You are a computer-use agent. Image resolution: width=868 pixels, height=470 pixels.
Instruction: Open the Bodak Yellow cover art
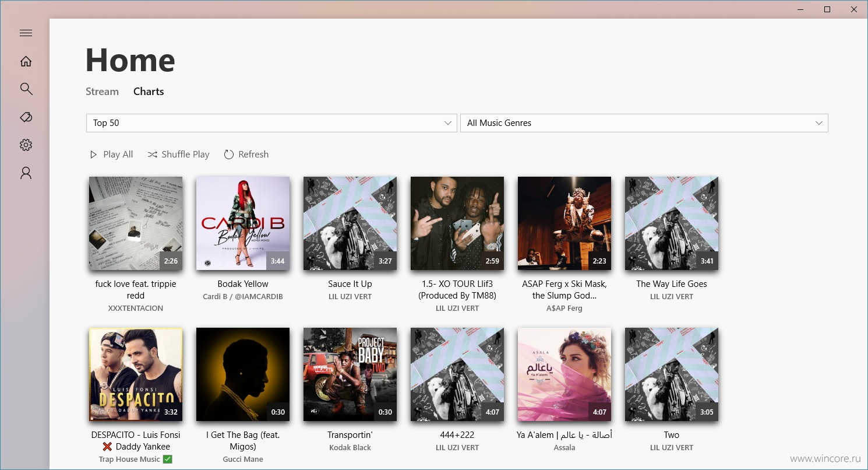pyautogui.click(x=243, y=223)
